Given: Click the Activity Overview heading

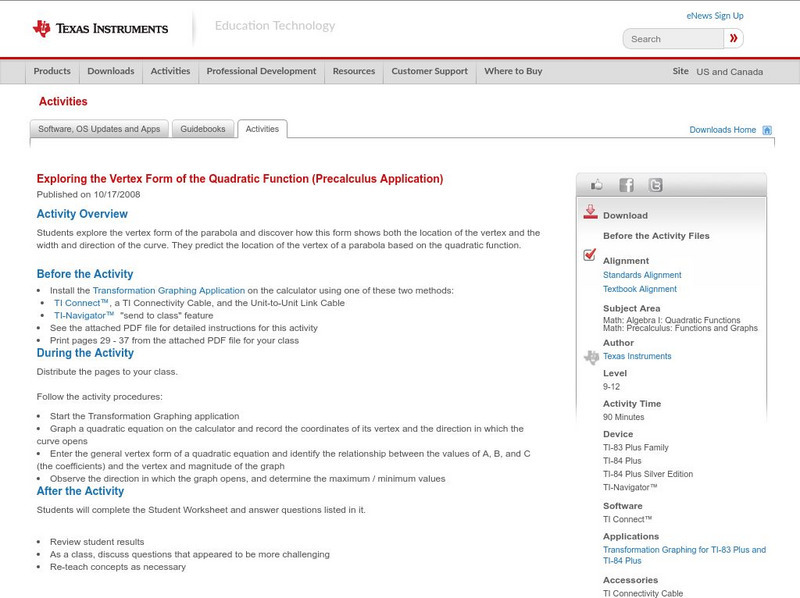Looking at the screenshot, I should click(x=82, y=214).
